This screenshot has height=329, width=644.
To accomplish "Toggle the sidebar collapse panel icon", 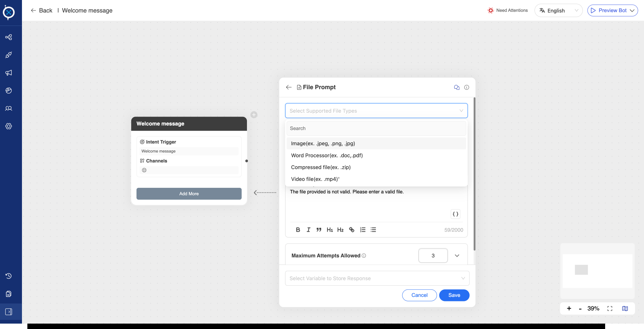I will [9, 312].
